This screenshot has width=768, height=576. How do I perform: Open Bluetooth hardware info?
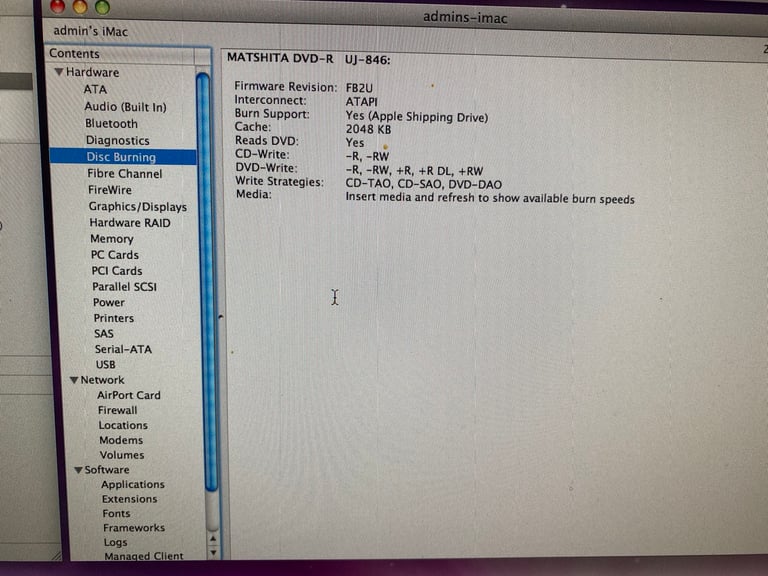[111, 123]
